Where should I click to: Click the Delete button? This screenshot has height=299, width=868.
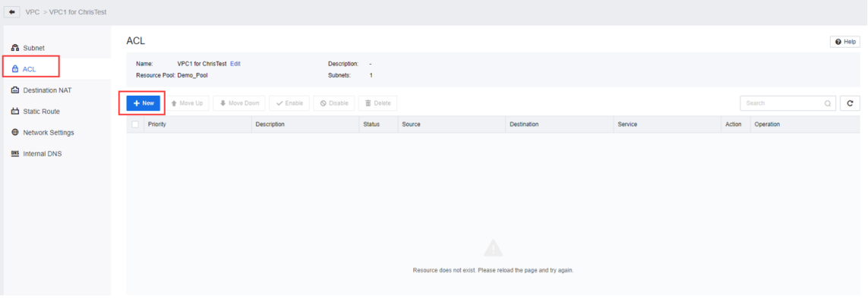(x=377, y=103)
